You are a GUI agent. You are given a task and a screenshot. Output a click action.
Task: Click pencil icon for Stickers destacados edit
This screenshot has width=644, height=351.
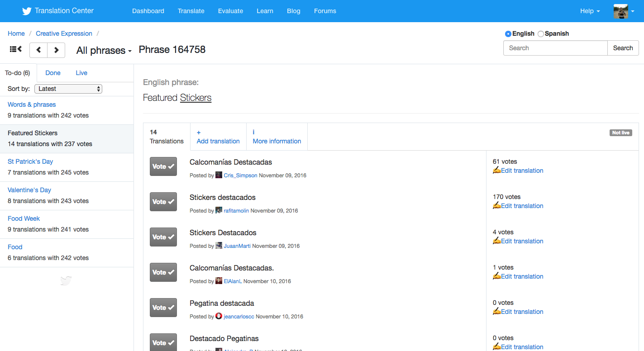pyautogui.click(x=496, y=205)
